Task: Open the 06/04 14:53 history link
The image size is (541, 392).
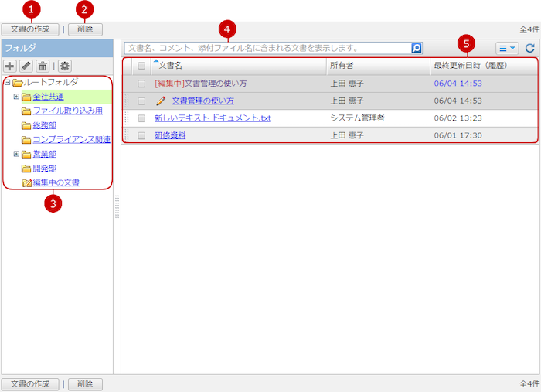Action: [x=458, y=84]
